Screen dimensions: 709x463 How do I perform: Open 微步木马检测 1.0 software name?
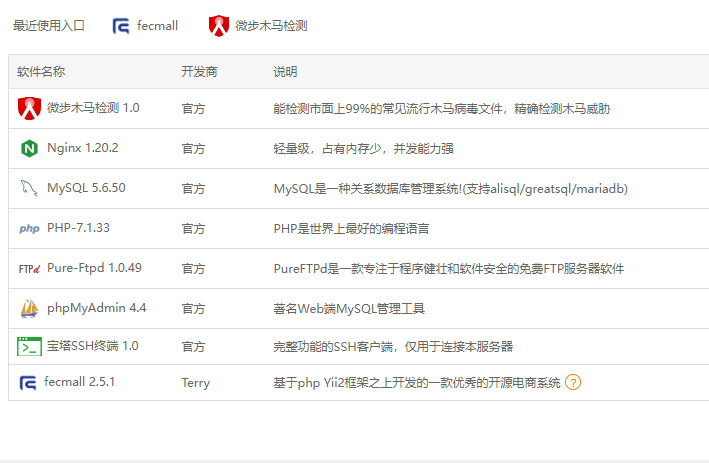click(x=93, y=108)
